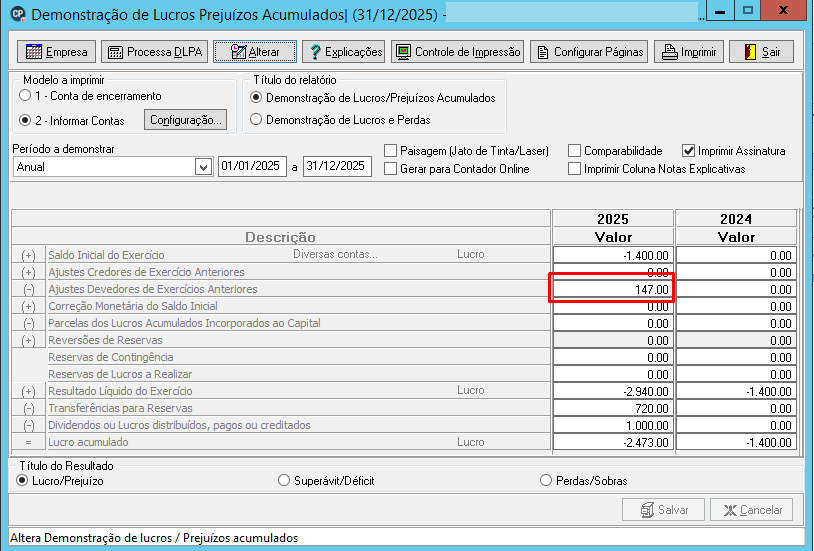Select Perdas/Sobras result title
814x551 pixels.
(546, 480)
